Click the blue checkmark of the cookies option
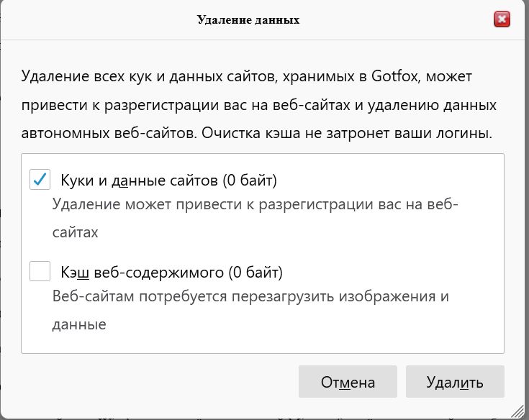Viewport: 529px width, 420px height. [x=40, y=179]
